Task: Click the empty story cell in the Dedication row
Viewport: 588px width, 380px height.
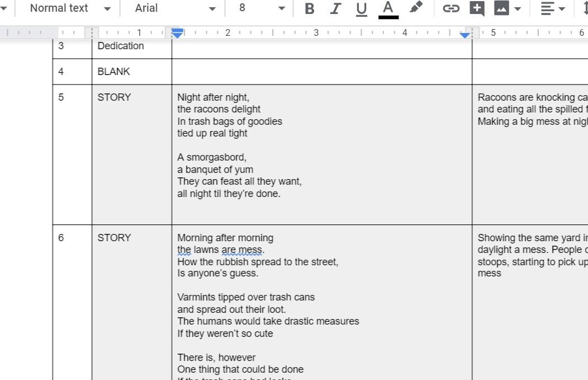Action: 322,49
